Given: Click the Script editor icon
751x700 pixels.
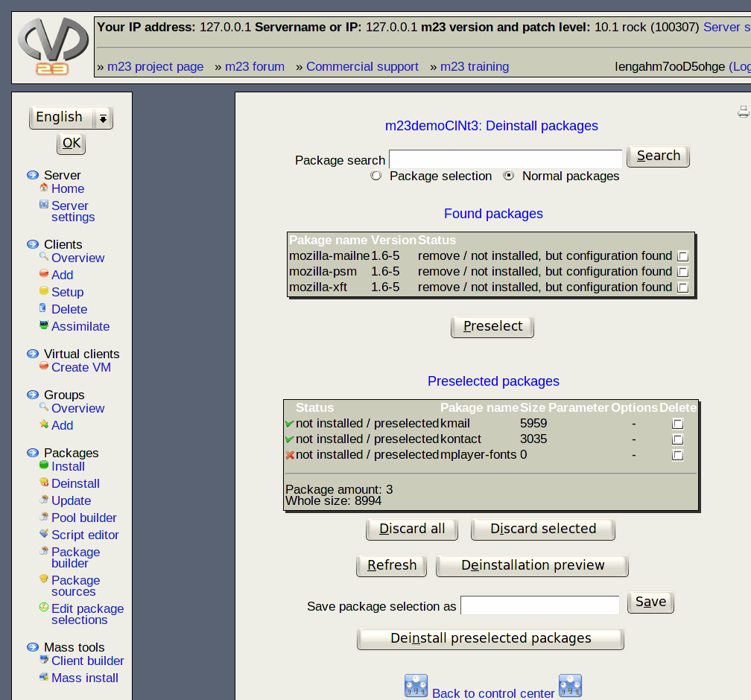Looking at the screenshot, I should (x=44, y=534).
